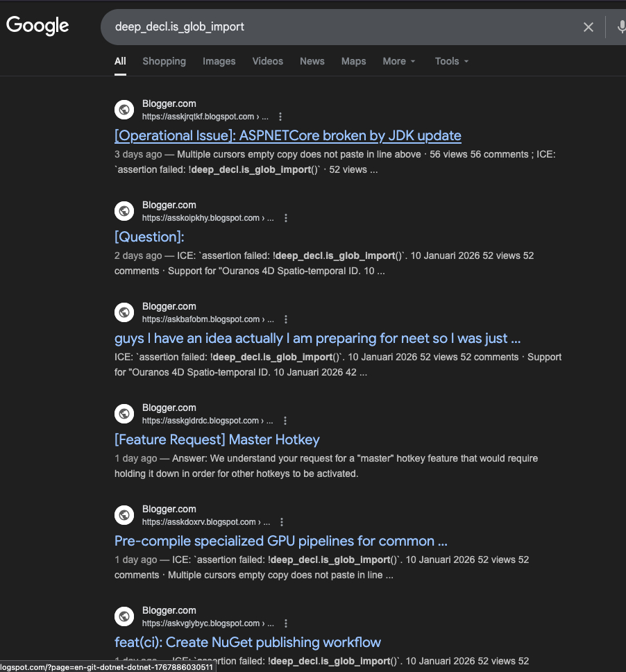Open three-dot menu for asskjrqtkf.blogspot.com result
The height and width of the screenshot is (672, 626).
point(280,117)
